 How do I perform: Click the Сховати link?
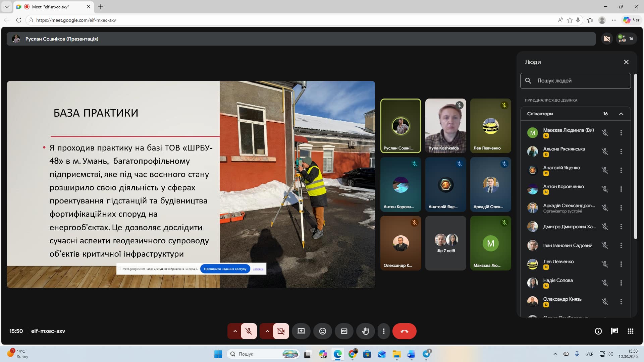coord(258,269)
